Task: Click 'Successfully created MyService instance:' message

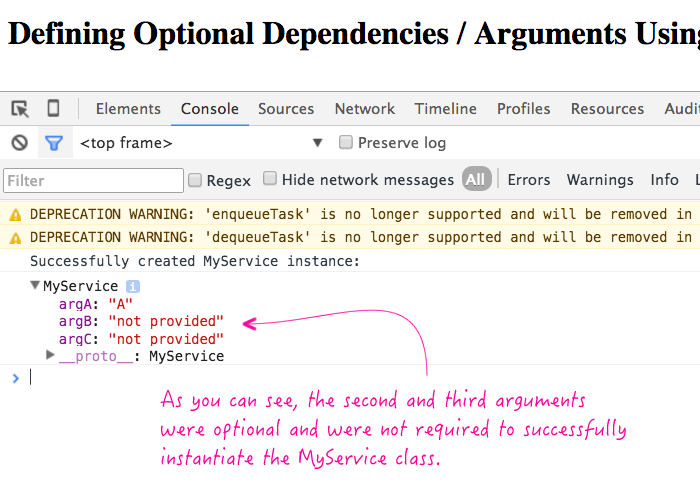Action: coord(195,261)
